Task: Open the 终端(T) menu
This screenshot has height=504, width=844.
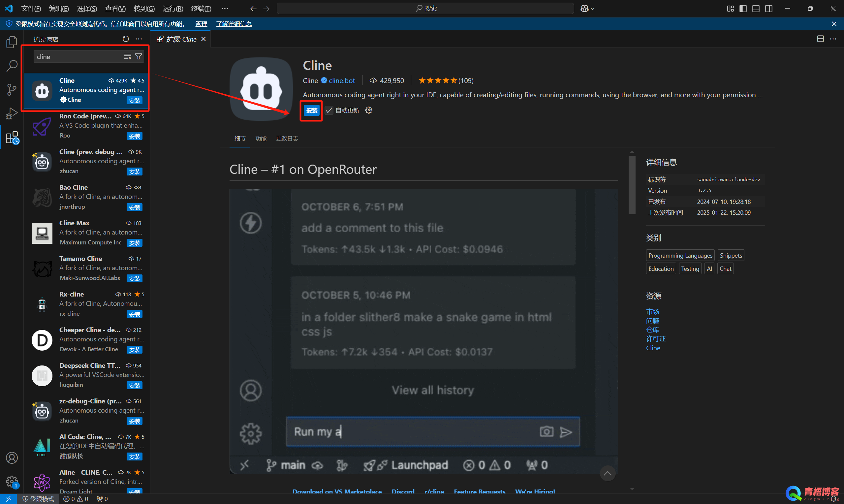Action: tap(201, 9)
